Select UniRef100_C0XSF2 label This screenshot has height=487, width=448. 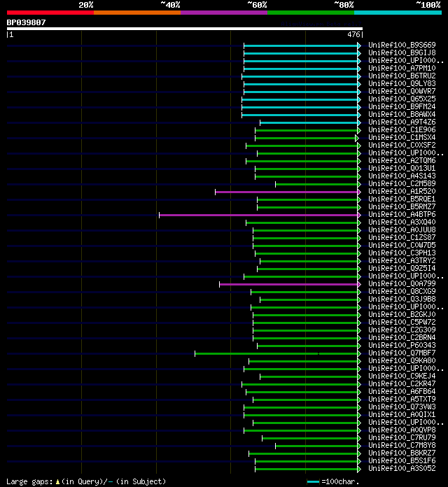click(x=402, y=145)
